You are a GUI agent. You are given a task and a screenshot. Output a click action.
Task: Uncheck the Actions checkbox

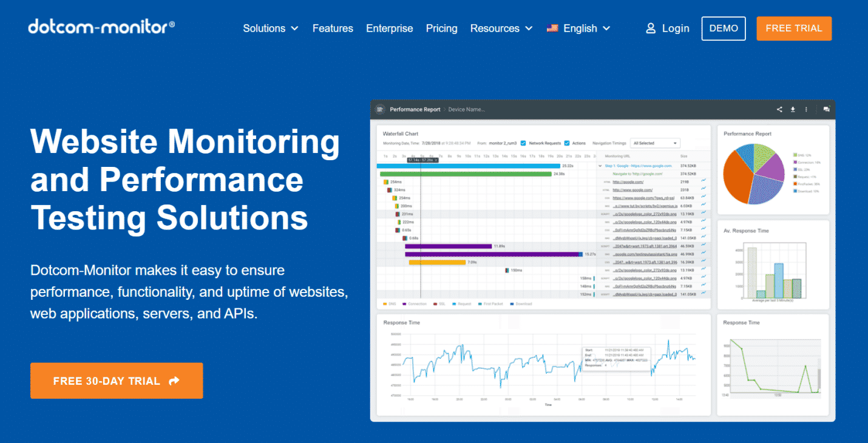[x=567, y=143]
